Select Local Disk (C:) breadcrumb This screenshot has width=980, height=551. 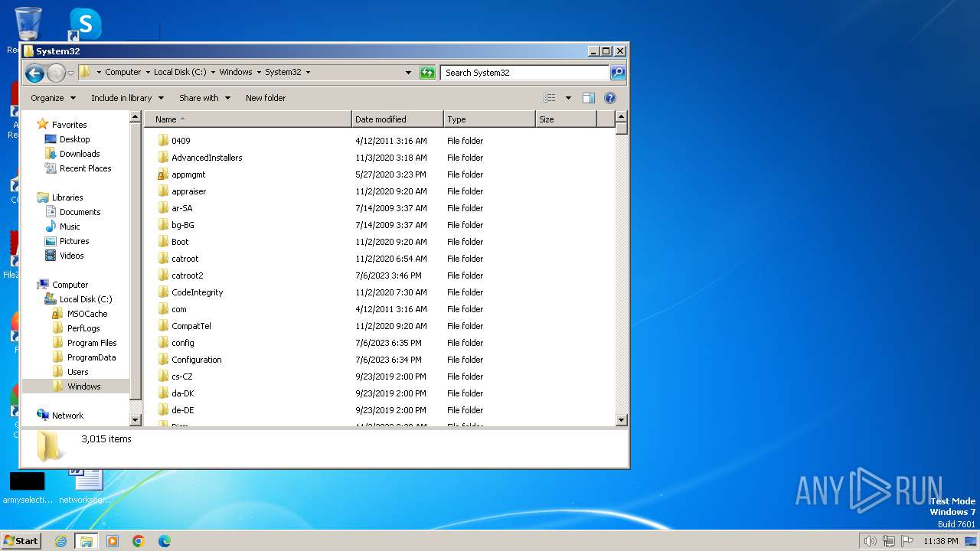[180, 72]
